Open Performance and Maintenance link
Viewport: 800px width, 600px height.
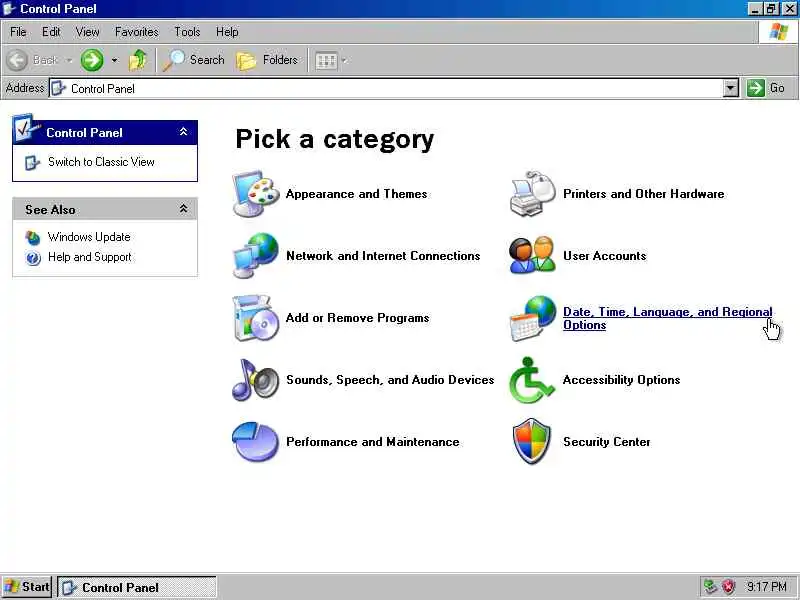[x=373, y=441]
